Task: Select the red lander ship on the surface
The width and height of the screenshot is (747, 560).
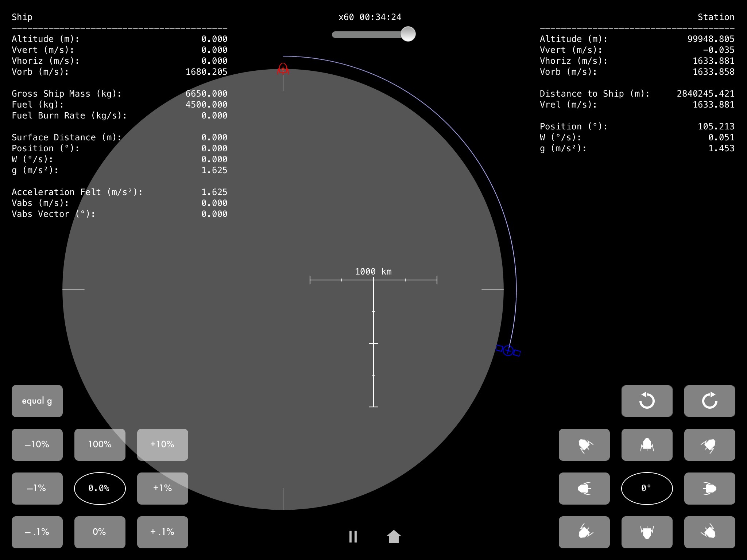Action: coord(283,69)
